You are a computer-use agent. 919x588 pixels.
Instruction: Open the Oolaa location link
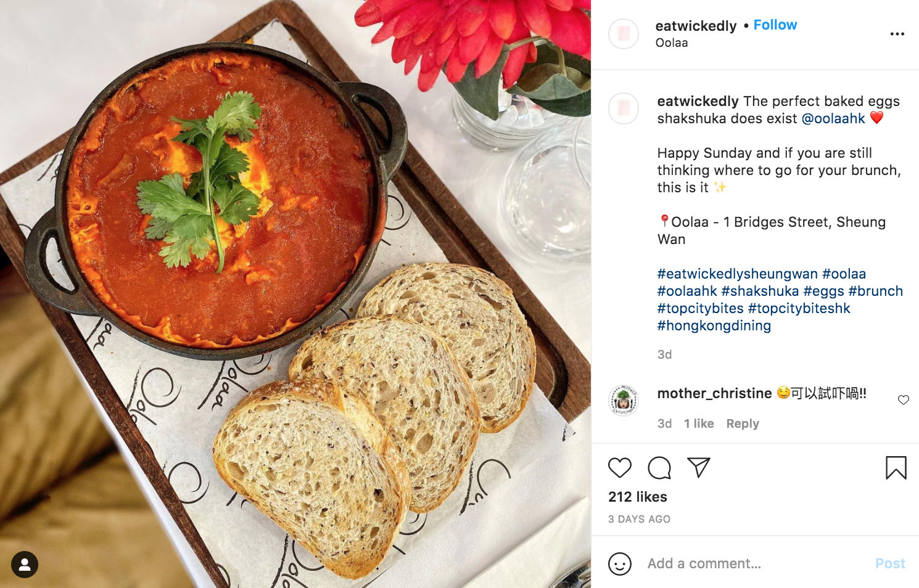click(x=672, y=43)
